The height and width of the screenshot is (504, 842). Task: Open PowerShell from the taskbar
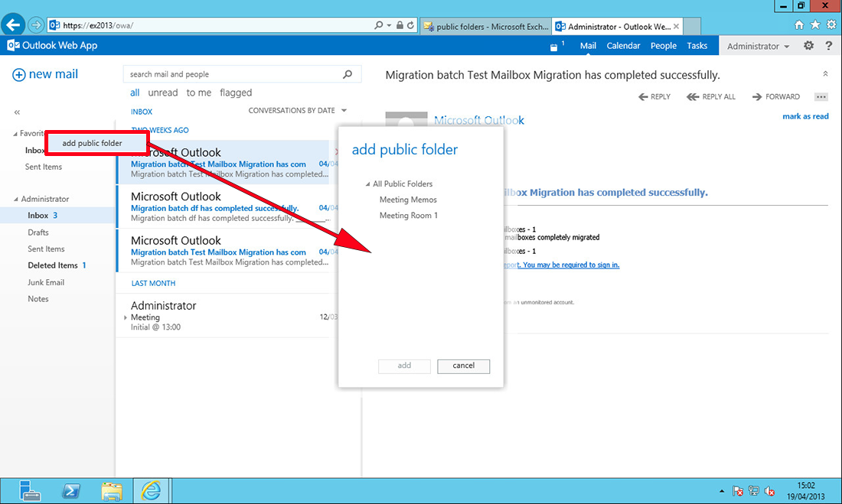pos(70,490)
